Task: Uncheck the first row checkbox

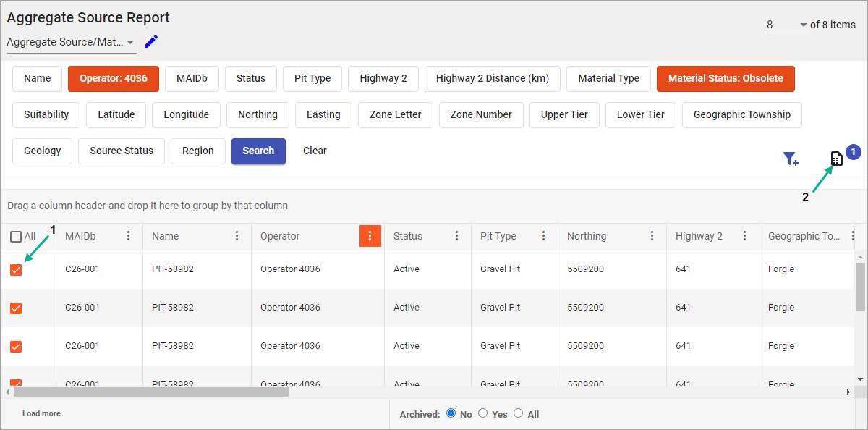Action: 16,270
